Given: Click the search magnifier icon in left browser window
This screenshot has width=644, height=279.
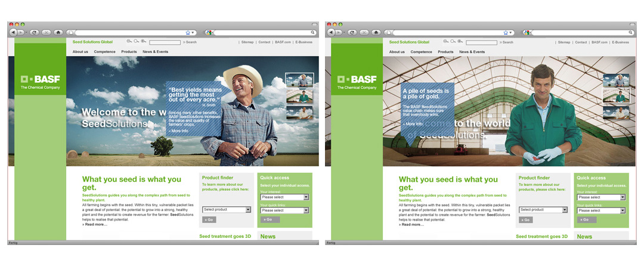Looking at the screenshot, I should (312, 32).
